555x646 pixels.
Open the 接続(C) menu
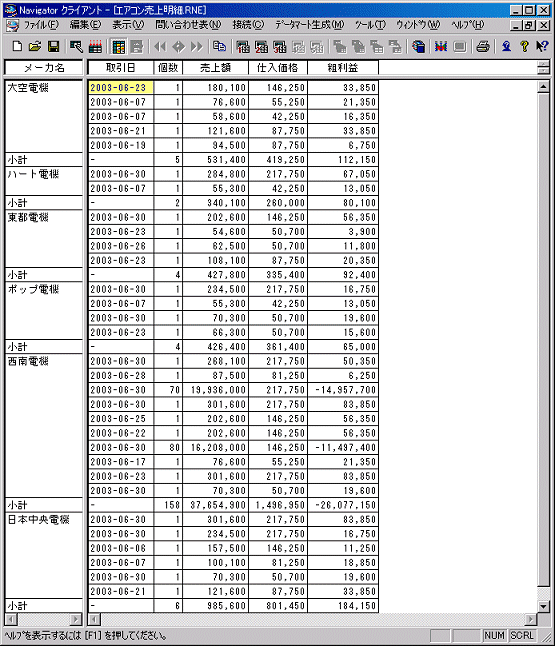248,25
